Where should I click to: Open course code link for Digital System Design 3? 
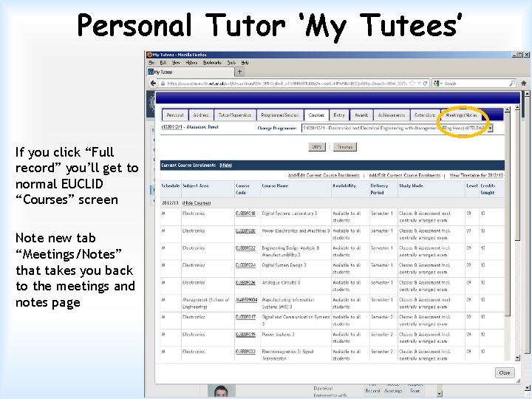245,265
